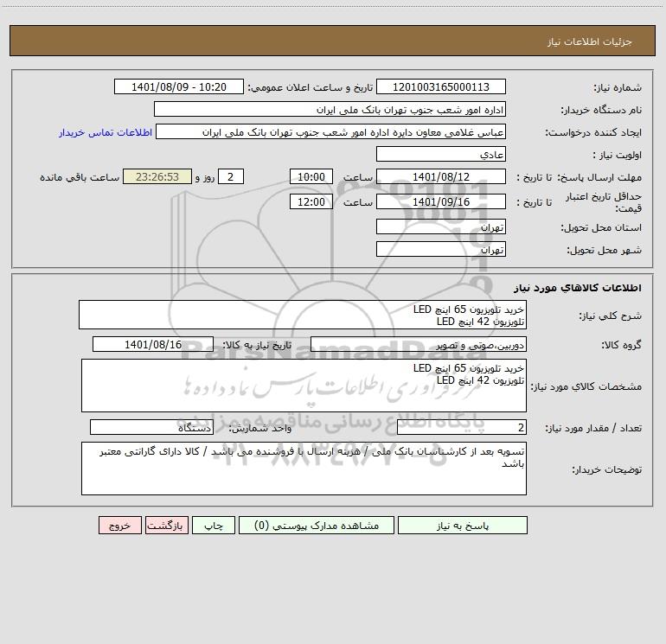
Task: Open اطلاعات تماس خریدار link
Action: click(x=106, y=132)
